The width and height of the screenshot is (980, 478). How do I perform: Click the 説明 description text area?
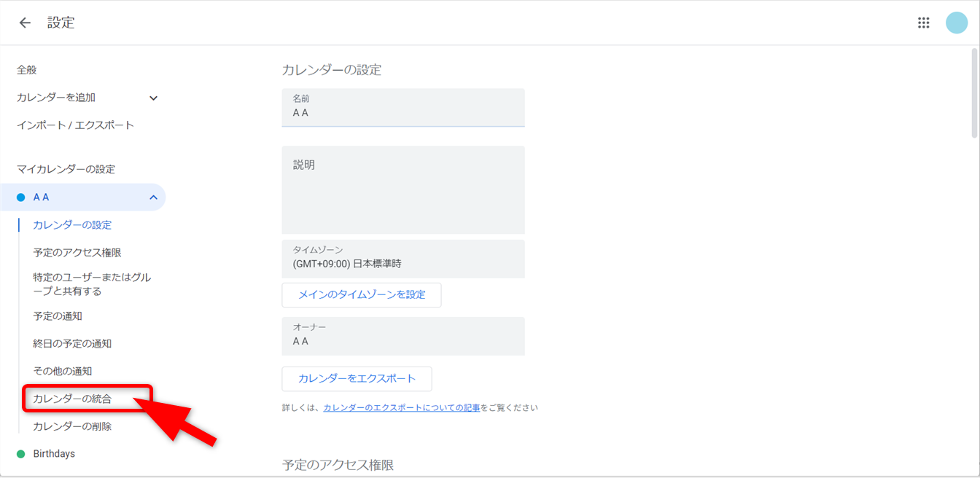point(403,190)
